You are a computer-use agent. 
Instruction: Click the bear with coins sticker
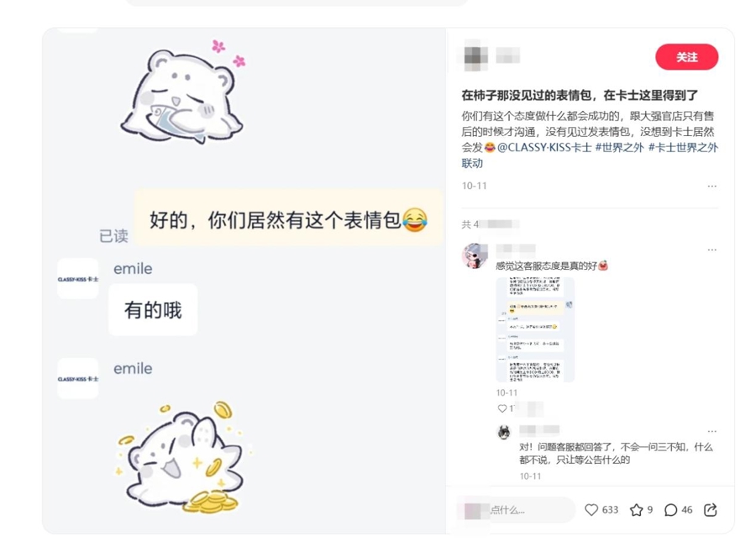pos(183,457)
